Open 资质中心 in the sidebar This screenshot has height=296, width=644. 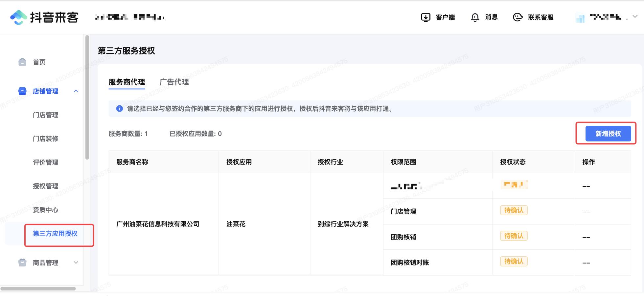46,210
